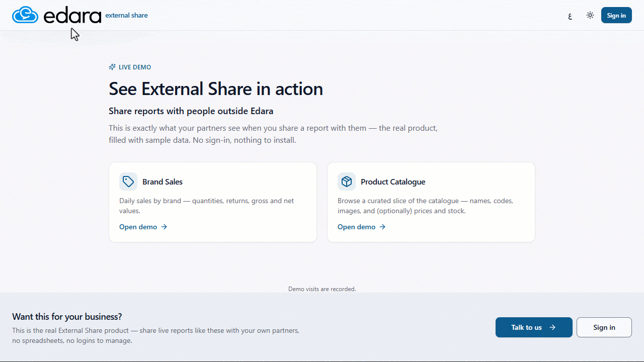Click the footer text about real External Share product
This screenshot has height=362, width=644.
[156, 335]
